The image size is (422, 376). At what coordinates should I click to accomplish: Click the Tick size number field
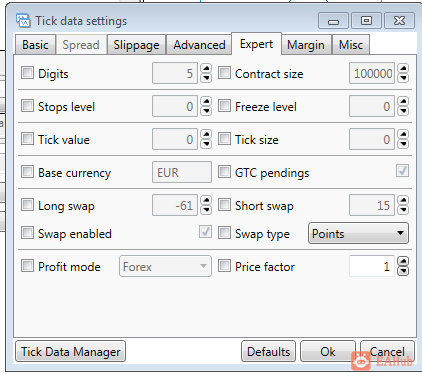(372, 139)
